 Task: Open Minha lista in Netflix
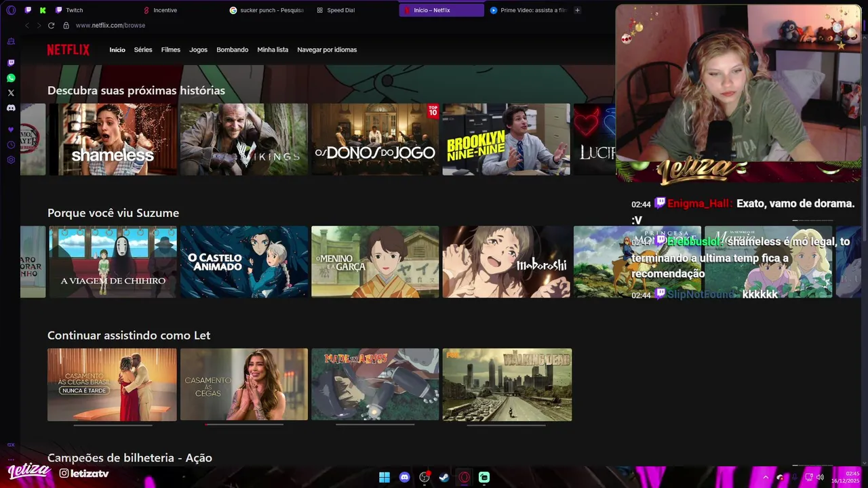(x=273, y=49)
